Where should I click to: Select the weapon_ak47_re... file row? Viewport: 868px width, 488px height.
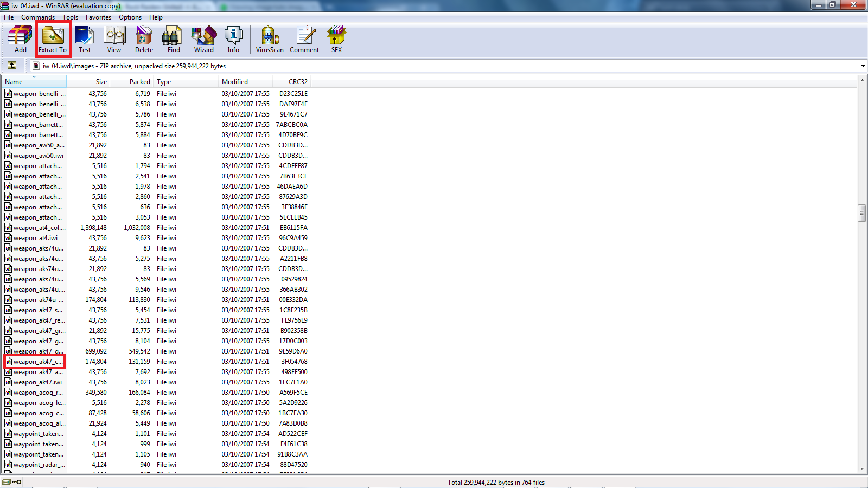point(156,320)
